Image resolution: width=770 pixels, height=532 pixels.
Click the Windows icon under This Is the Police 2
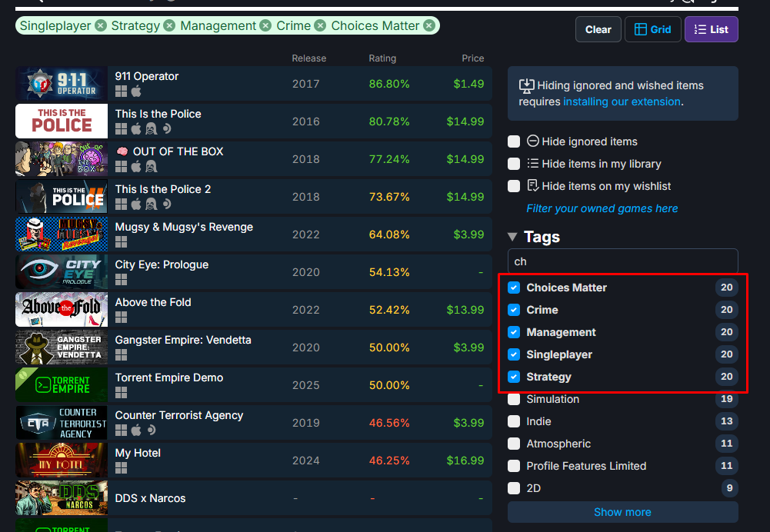click(121, 204)
